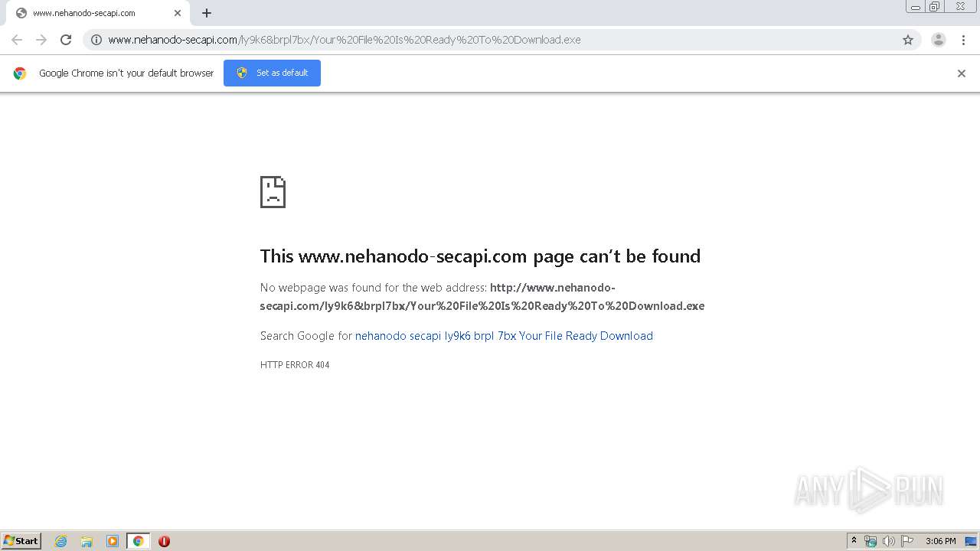Click the address bar URL field

point(501,40)
